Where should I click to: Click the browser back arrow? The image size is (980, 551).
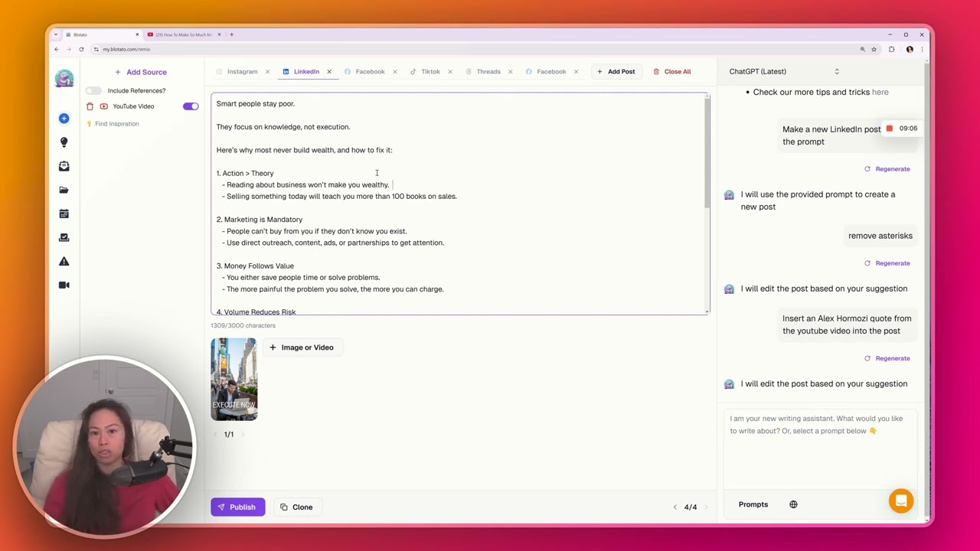point(57,49)
